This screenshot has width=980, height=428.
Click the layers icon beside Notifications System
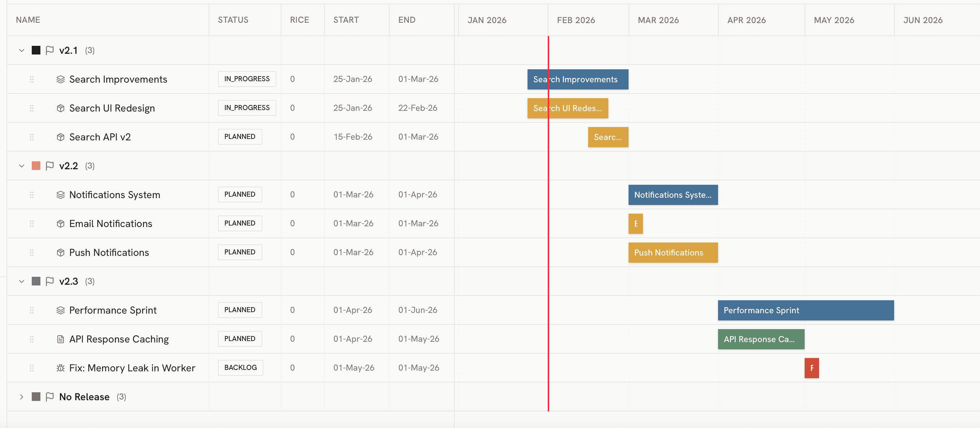(60, 195)
